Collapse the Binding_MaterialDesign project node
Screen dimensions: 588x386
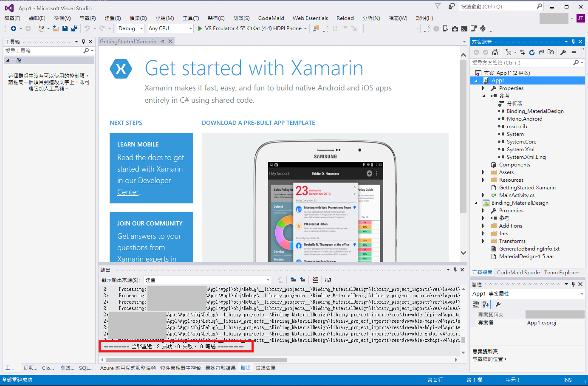[476, 203]
